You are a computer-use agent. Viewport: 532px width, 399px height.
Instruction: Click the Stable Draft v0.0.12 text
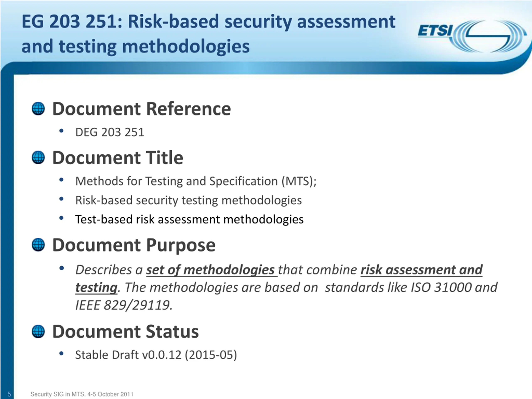[x=156, y=355]
